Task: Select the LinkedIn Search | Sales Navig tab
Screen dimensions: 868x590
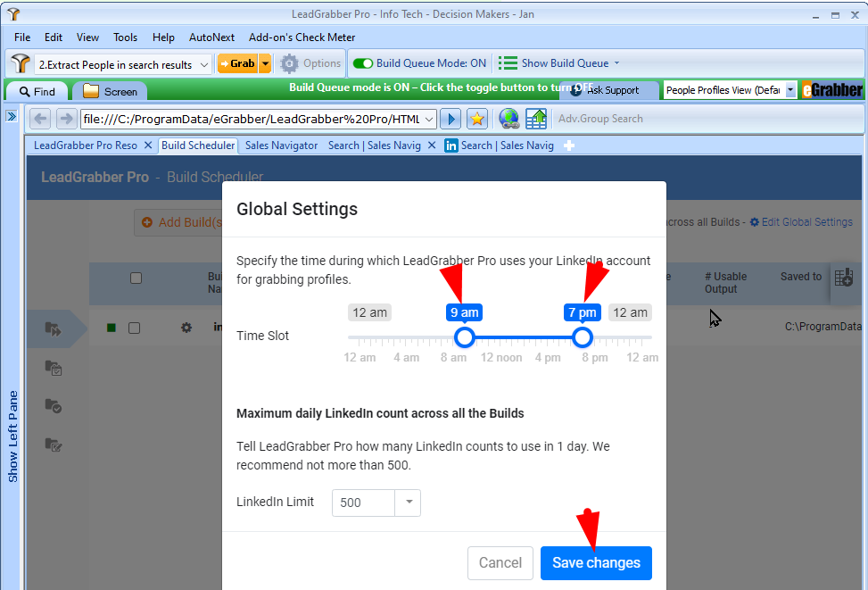Action: pos(499,145)
